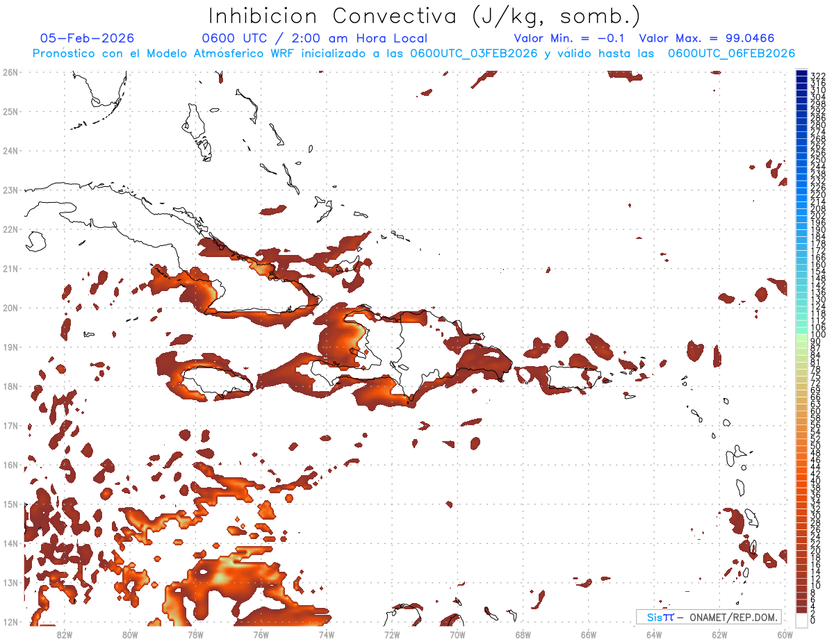Click the "Valor Max. = 99.0466" text
Screen dimensions: 834x644
[707, 39]
